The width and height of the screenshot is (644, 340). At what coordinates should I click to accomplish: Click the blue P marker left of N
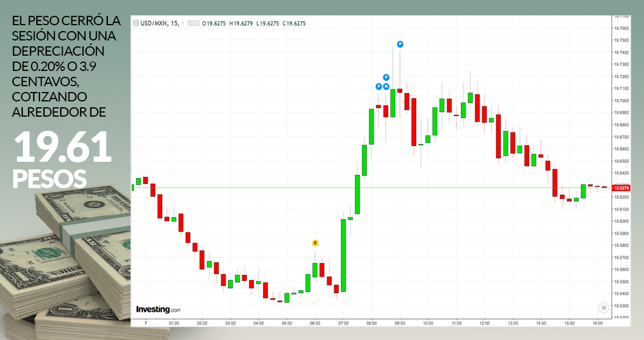pyautogui.click(x=379, y=86)
